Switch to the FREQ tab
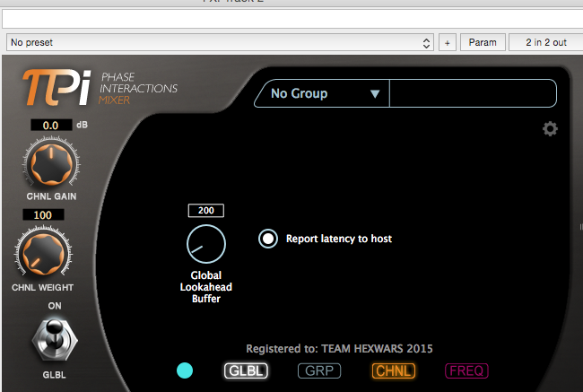Screen dimensions: 583x392 tap(466, 370)
